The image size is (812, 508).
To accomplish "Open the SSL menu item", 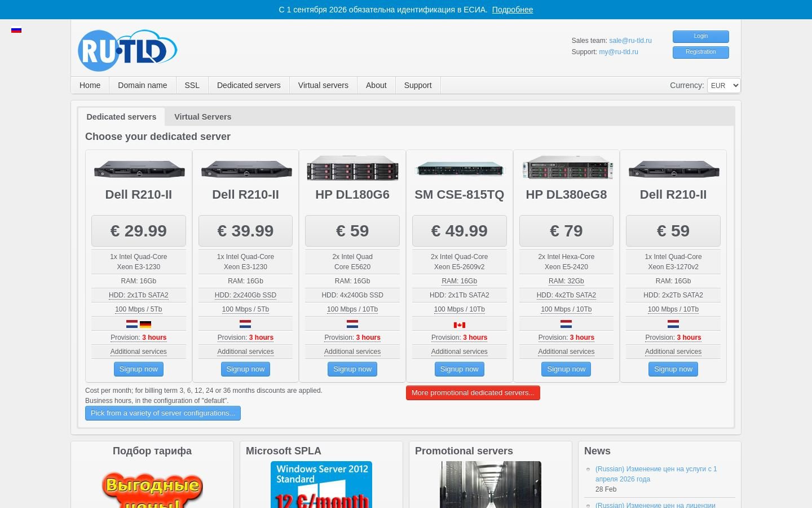I will click(x=192, y=85).
